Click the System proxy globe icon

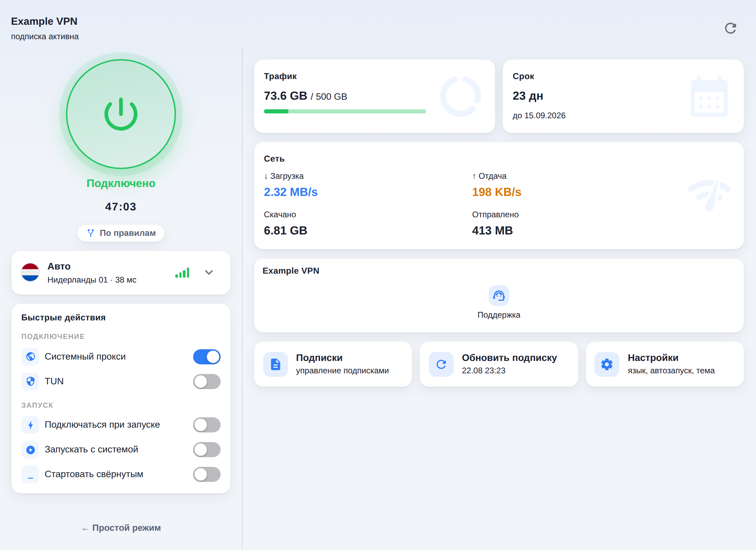pos(31,356)
